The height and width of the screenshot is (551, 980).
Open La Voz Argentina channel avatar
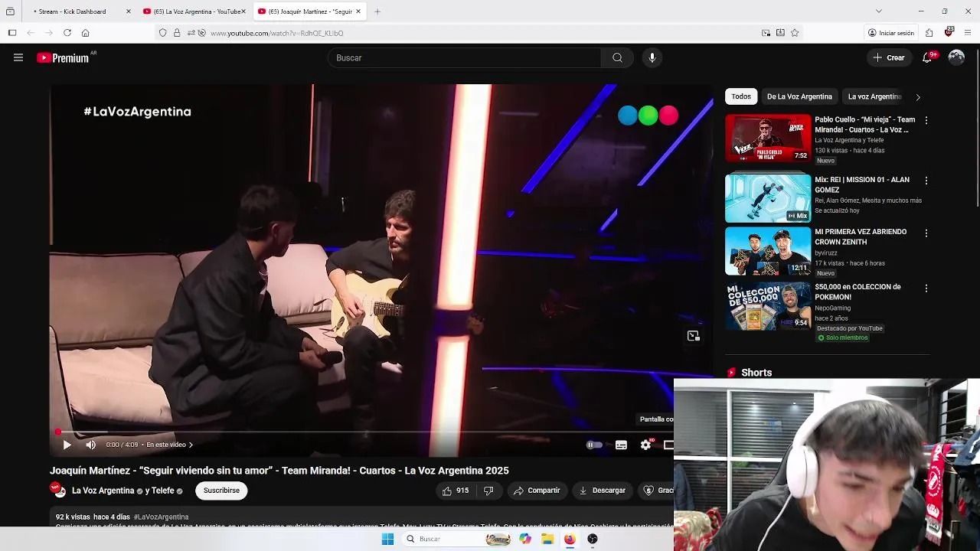[x=58, y=490]
